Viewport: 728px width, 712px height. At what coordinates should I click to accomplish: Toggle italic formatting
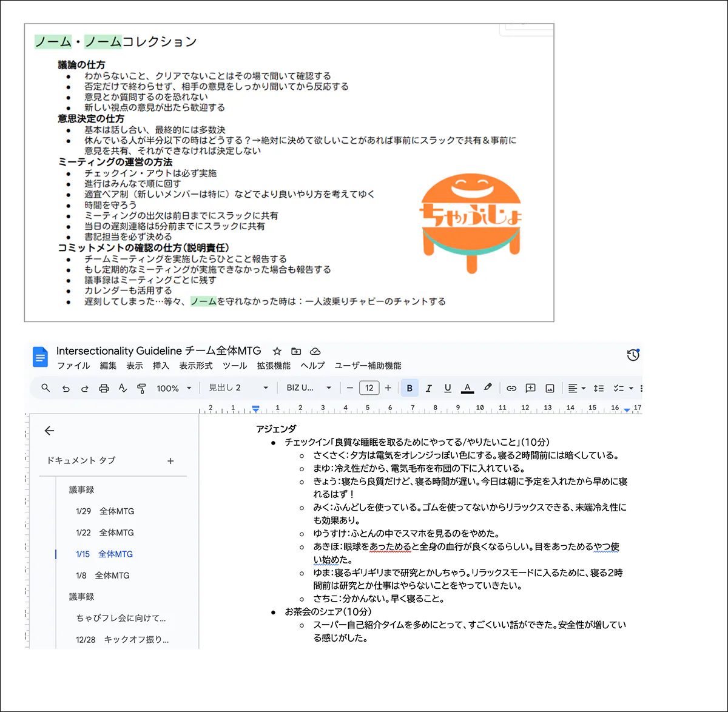428,388
